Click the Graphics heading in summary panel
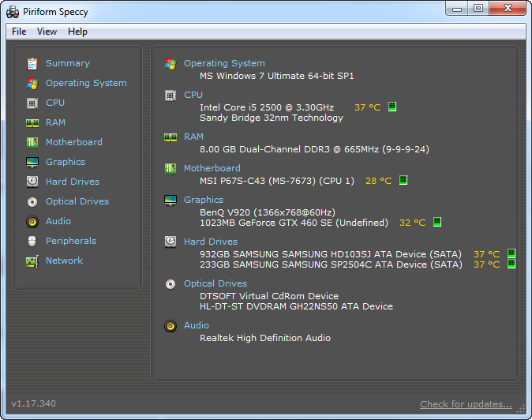 click(x=204, y=201)
